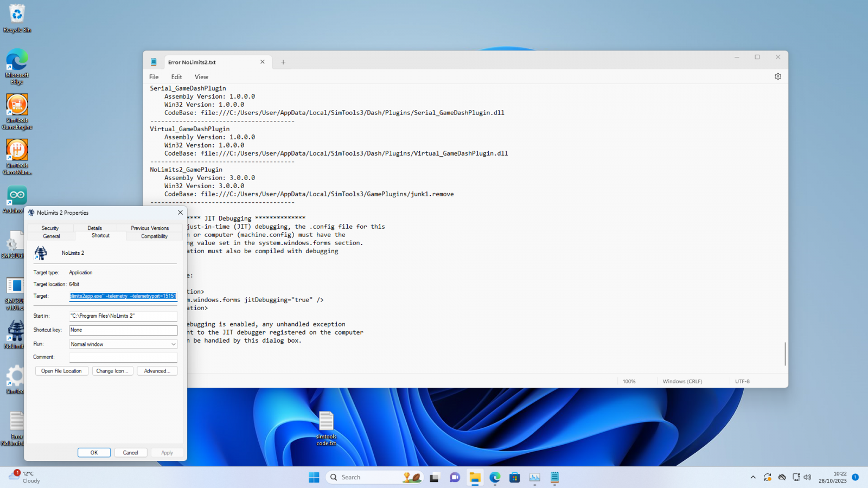
Task: Select the SimTools gear desktop icon
Action: tap(14, 380)
